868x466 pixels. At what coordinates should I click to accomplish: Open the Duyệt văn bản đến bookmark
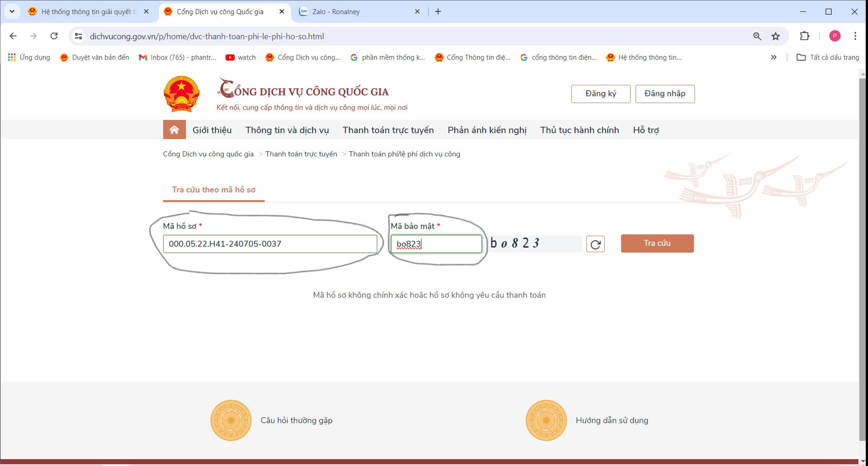pos(94,57)
